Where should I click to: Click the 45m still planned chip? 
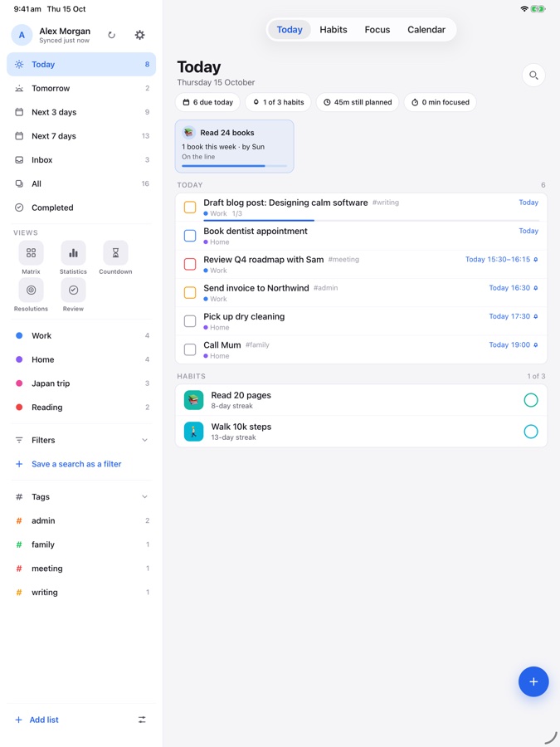(358, 102)
